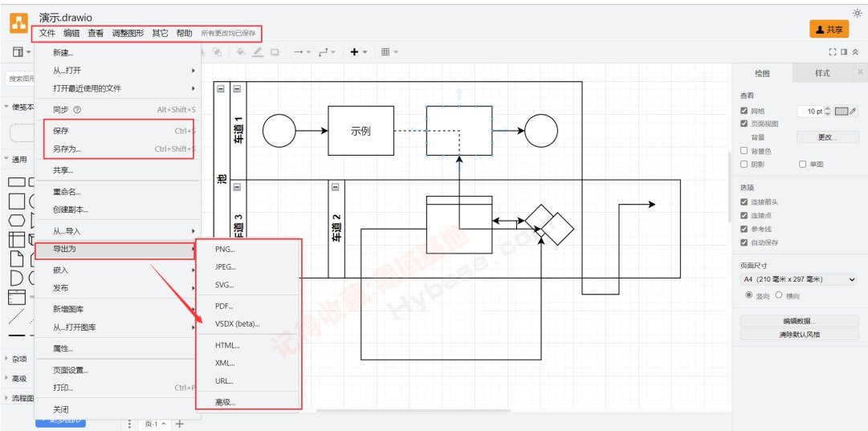Select the list container shape
Screen dimensions: 868x431
click(x=17, y=297)
